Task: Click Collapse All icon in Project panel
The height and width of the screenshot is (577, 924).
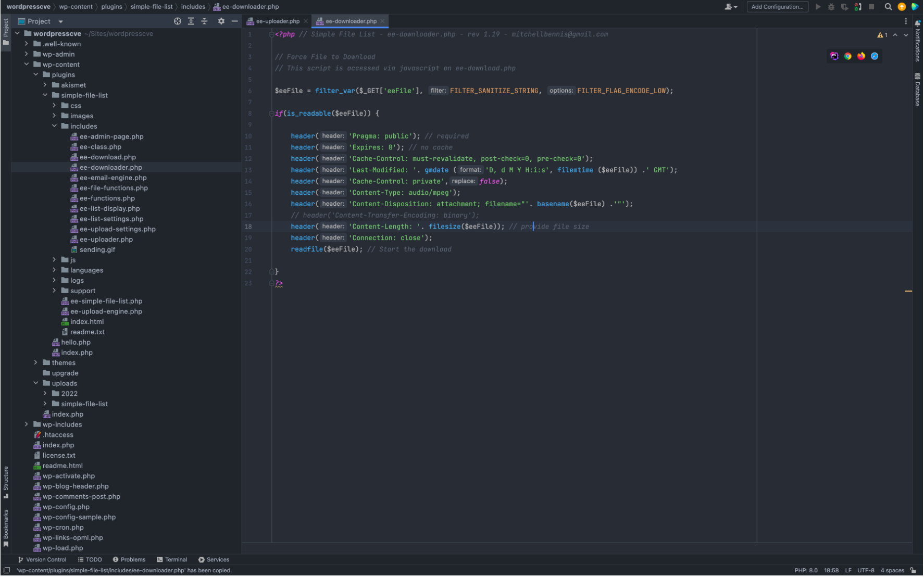Action: click(x=204, y=21)
